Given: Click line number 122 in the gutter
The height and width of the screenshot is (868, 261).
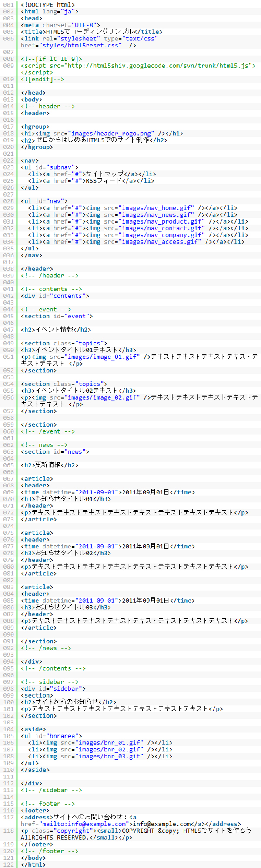Looking at the screenshot, I should 8,865.
